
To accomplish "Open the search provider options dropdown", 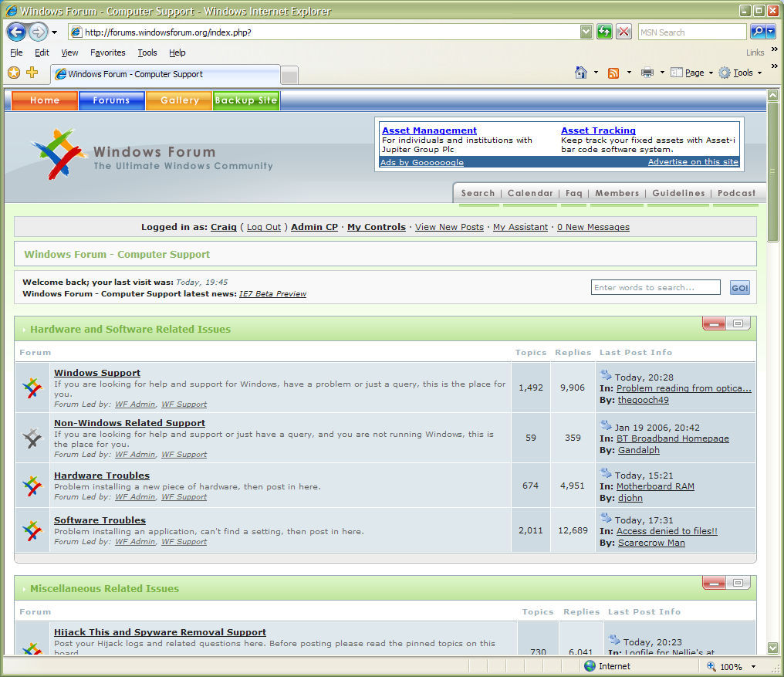I will (x=771, y=32).
